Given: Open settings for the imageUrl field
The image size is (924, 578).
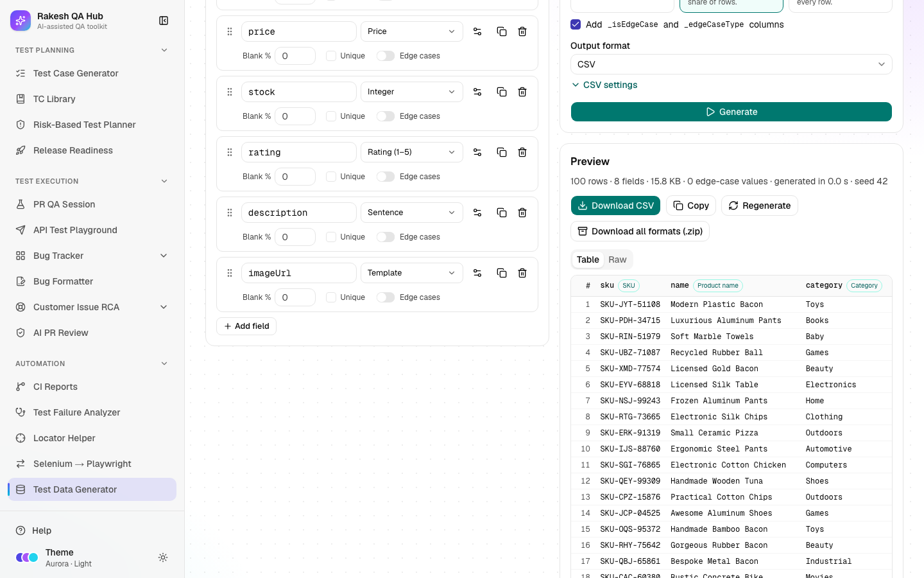Looking at the screenshot, I should (477, 273).
